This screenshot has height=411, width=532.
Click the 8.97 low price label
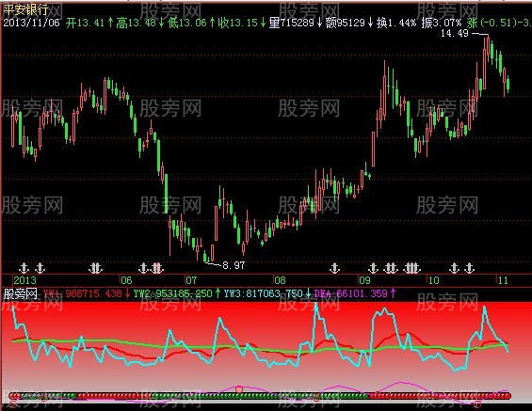point(234,265)
